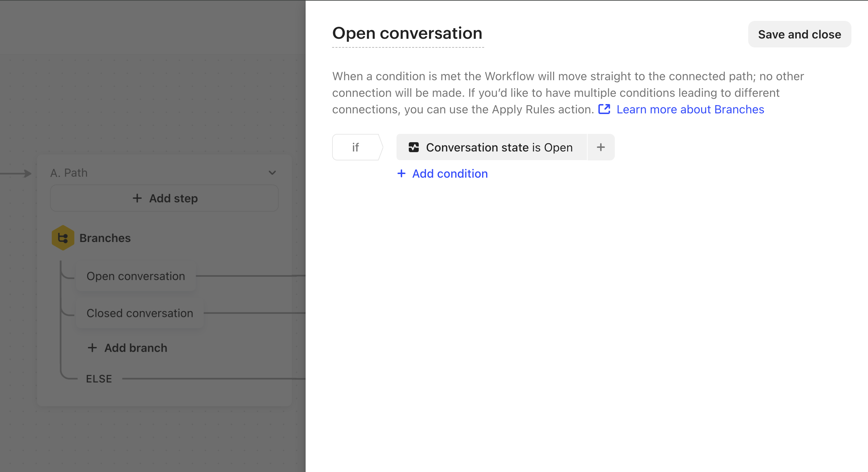
Task: Click the plus icon in Add step
Action: 137,198
